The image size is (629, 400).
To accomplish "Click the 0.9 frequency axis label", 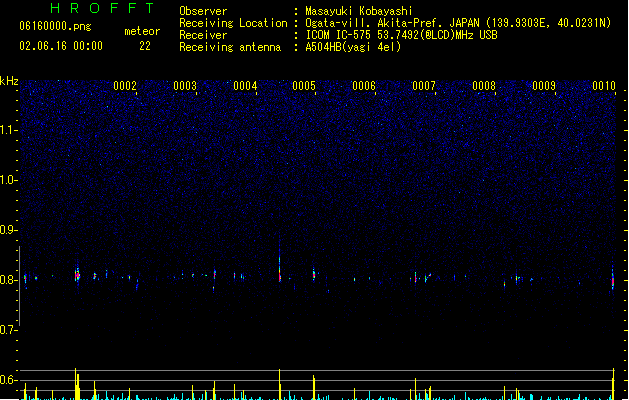I will pyautogui.click(x=8, y=230).
